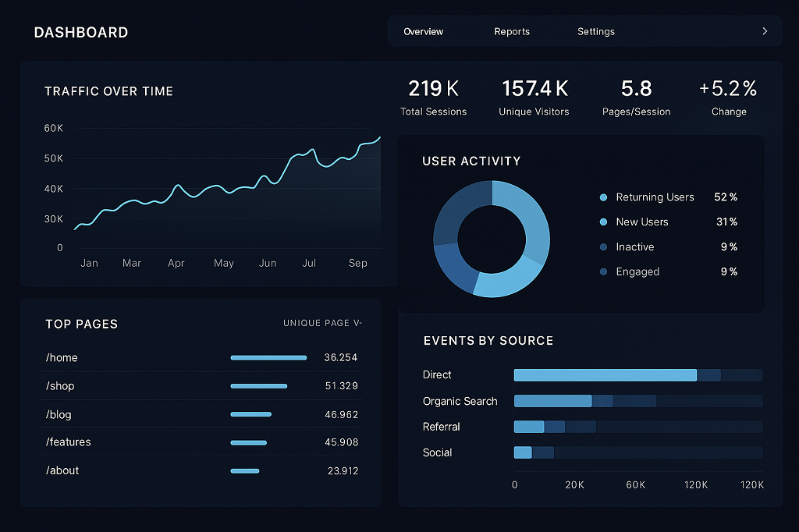Open the Reports tab
This screenshot has height=532, width=799.
[x=512, y=32]
